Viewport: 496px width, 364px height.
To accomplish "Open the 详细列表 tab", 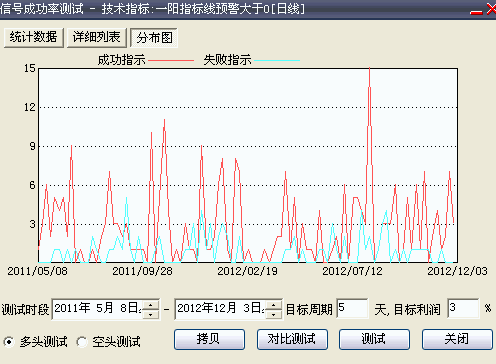I will pyautogui.click(x=97, y=37).
